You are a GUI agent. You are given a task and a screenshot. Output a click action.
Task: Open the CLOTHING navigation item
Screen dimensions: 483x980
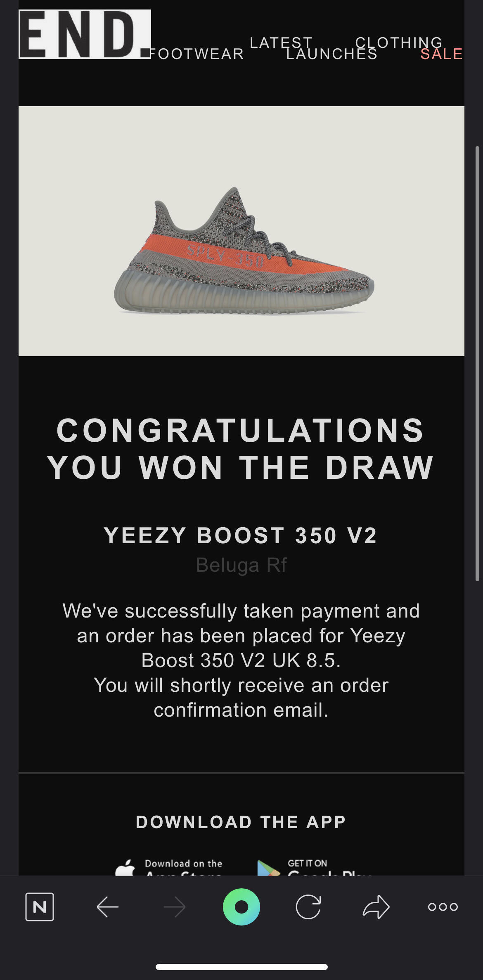tap(399, 43)
